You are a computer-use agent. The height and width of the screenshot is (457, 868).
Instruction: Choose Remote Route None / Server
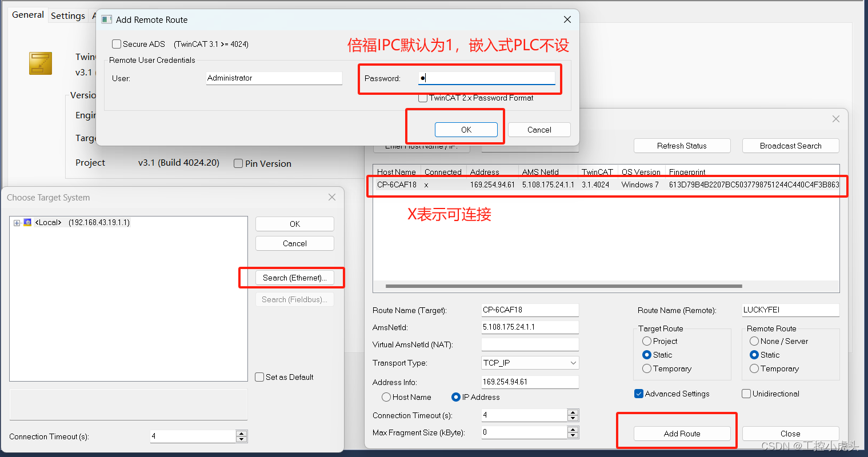point(754,341)
